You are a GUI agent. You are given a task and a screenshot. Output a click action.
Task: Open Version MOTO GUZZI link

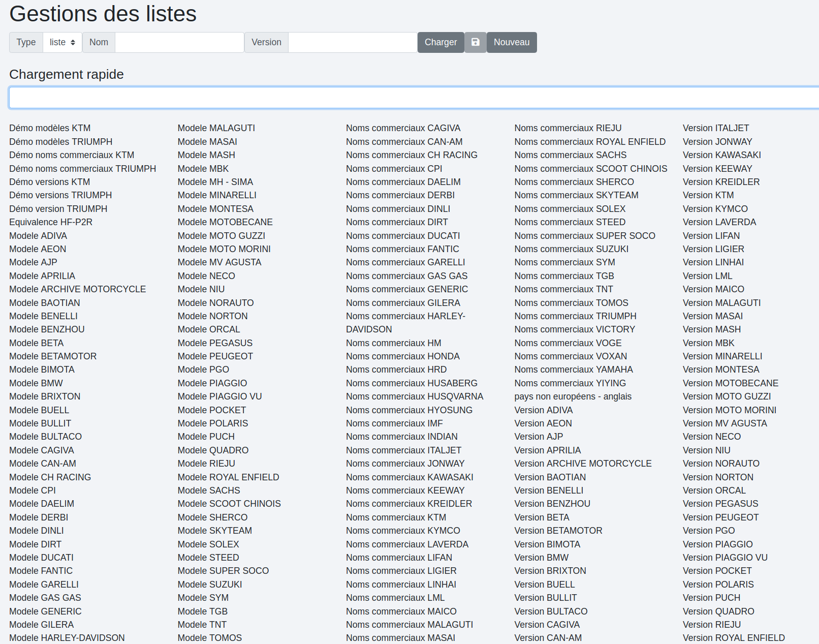pyautogui.click(x=727, y=396)
